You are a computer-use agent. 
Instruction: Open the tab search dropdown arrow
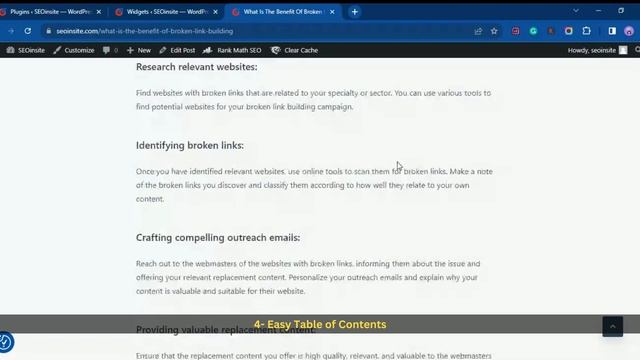coord(576,11)
